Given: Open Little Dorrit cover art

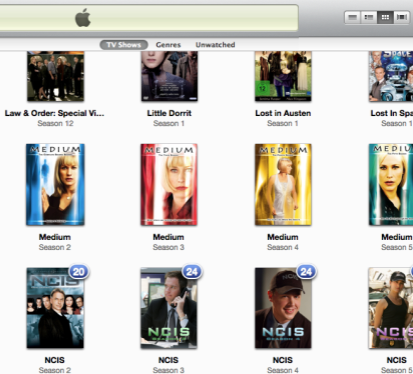Looking at the screenshot, I should tap(169, 76).
